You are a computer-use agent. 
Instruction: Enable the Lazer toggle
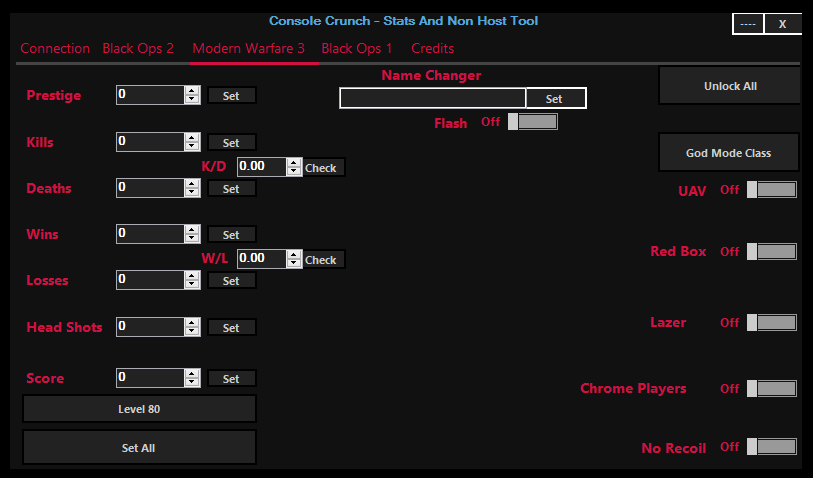tap(772, 322)
